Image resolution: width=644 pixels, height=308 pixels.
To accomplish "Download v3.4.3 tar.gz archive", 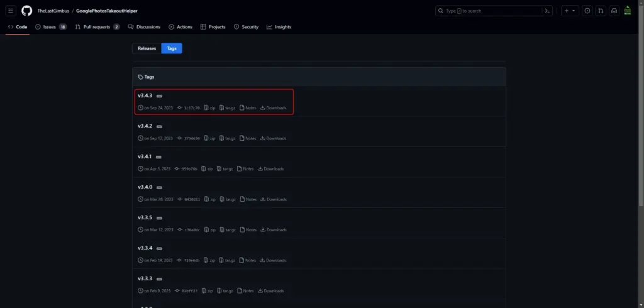I will [228, 108].
